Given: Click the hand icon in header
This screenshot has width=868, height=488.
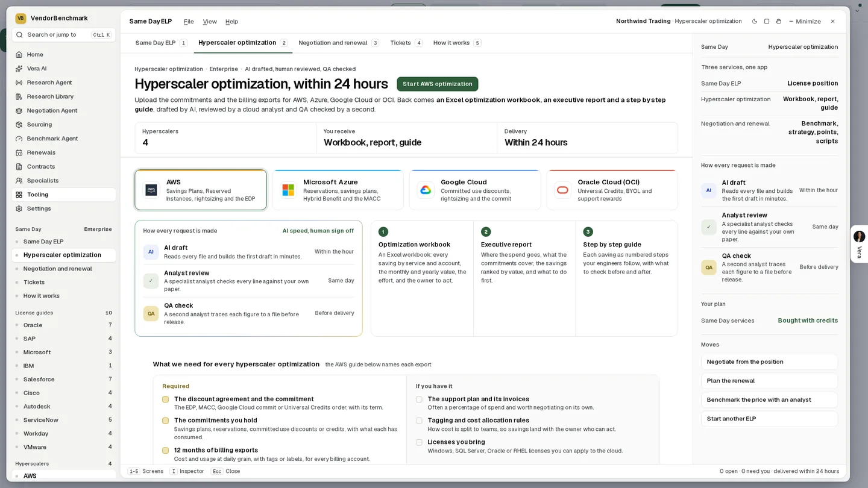Looking at the screenshot, I should (779, 21).
